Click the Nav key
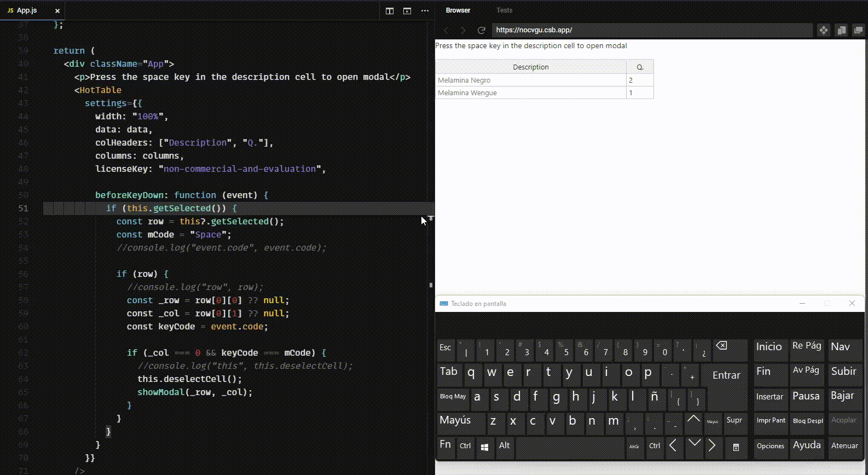 pyautogui.click(x=844, y=349)
